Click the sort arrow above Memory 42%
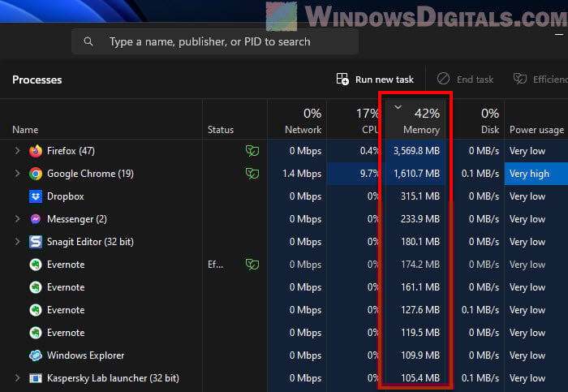Viewport: 568px width, 392px height. (398, 107)
